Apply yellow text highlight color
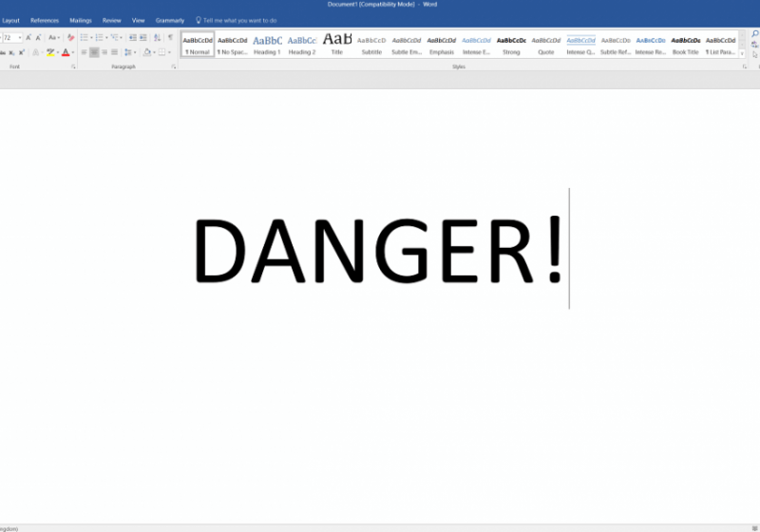This screenshot has width=760, height=532. pyautogui.click(x=50, y=52)
